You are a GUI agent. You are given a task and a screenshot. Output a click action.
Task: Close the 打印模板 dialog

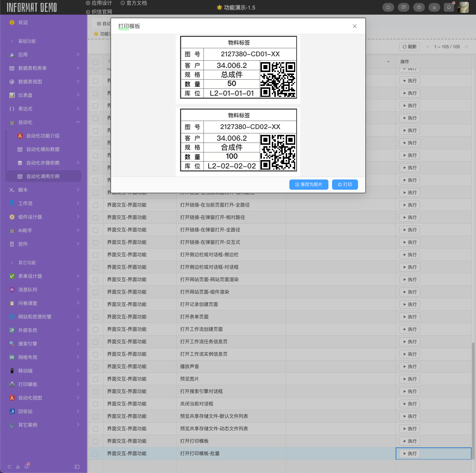click(x=354, y=26)
